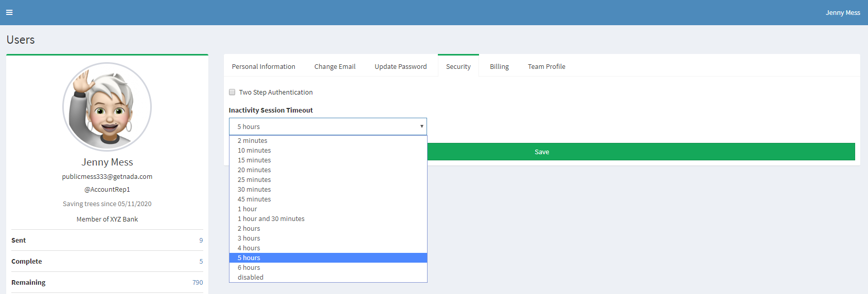Click the Jenny Mess name under avatar
The height and width of the screenshot is (294, 868).
click(x=107, y=162)
